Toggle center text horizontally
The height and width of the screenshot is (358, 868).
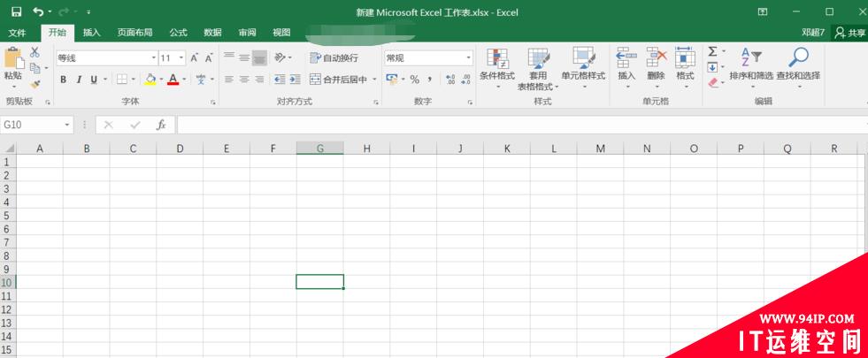[244, 80]
